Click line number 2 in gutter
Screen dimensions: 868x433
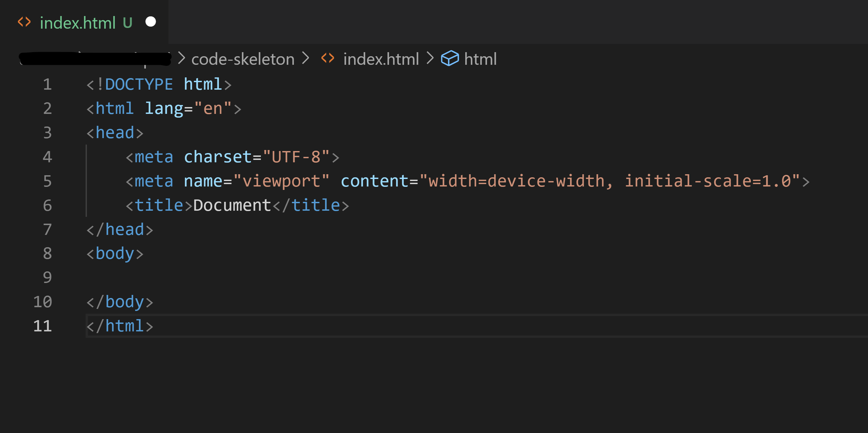click(47, 109)
